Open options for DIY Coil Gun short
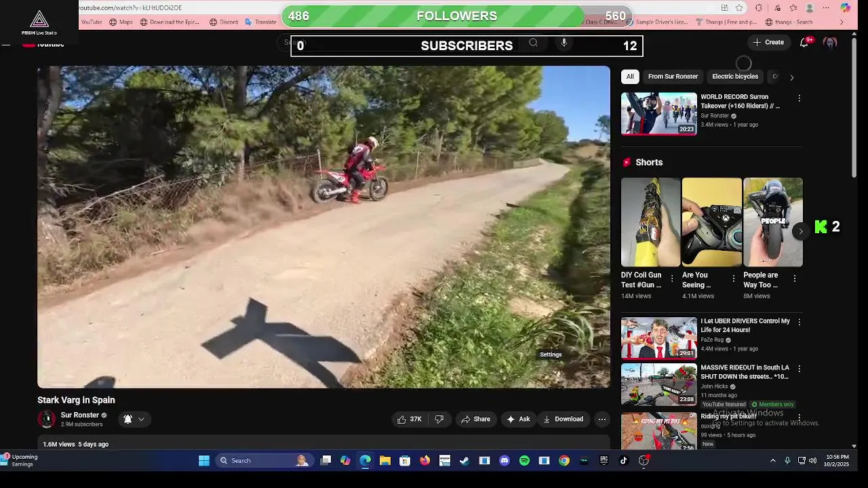868x488 pixels. [x=672, y=279]
